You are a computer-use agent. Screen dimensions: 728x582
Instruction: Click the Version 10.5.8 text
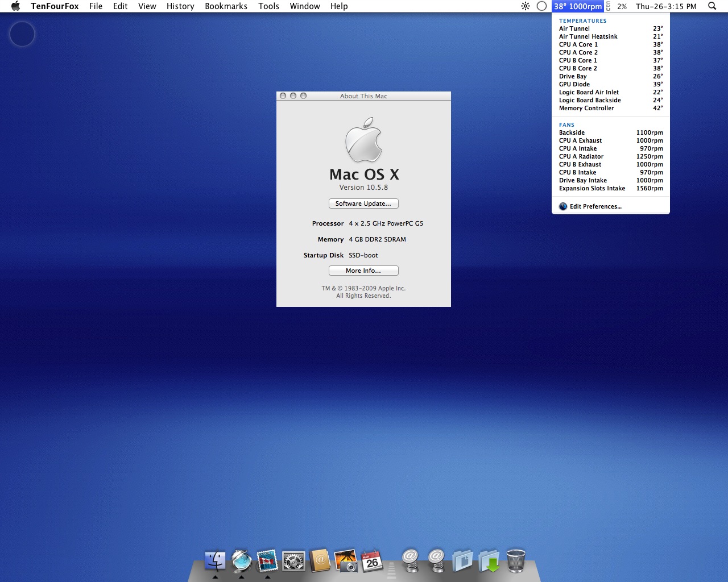click(x=363, y=188)
